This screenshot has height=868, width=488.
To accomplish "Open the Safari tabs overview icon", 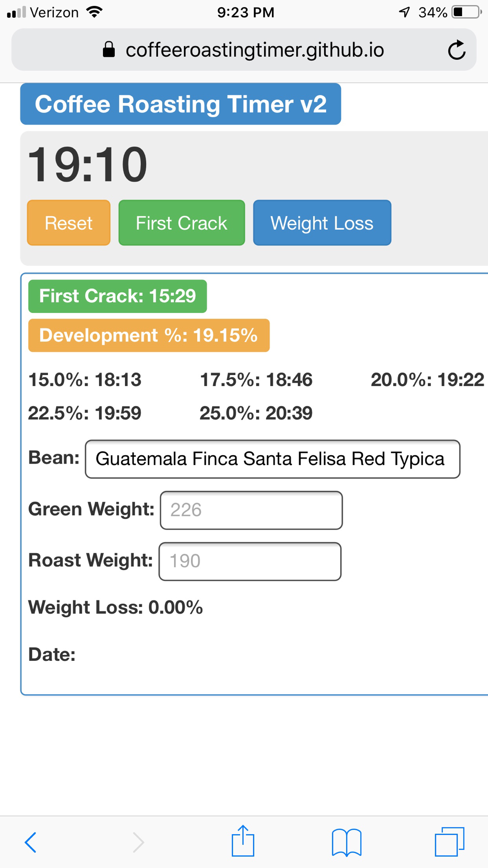I will click(x=449, y=841).
